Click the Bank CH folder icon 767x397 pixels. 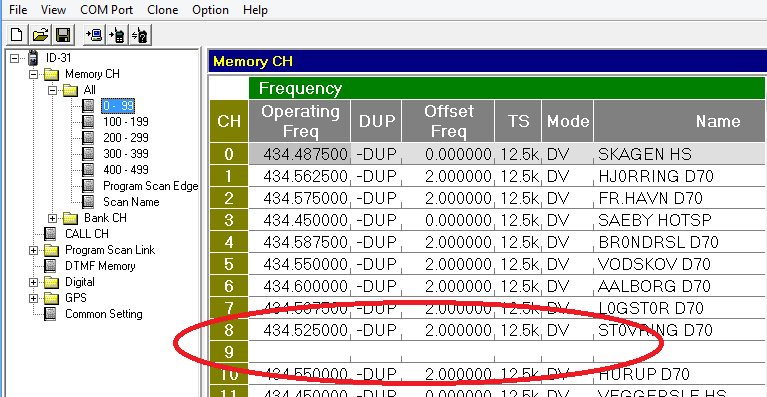pyautogui.click(x=70, y=218)
